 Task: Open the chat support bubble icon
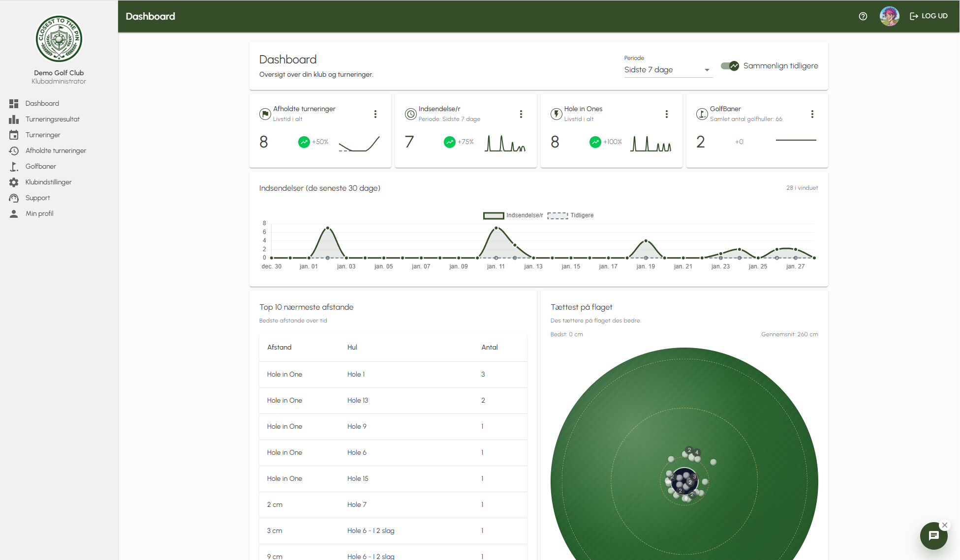coord(933,535)
